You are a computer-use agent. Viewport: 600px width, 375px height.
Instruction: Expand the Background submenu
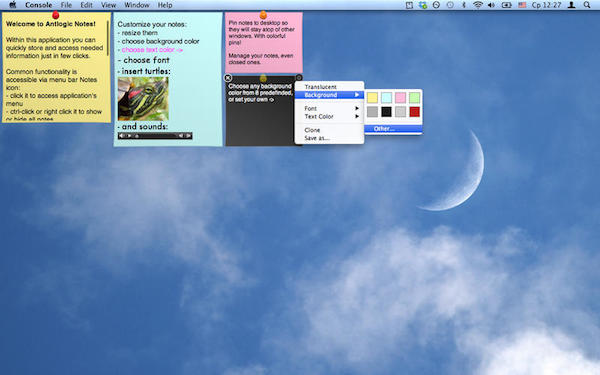tap(329, 95)
